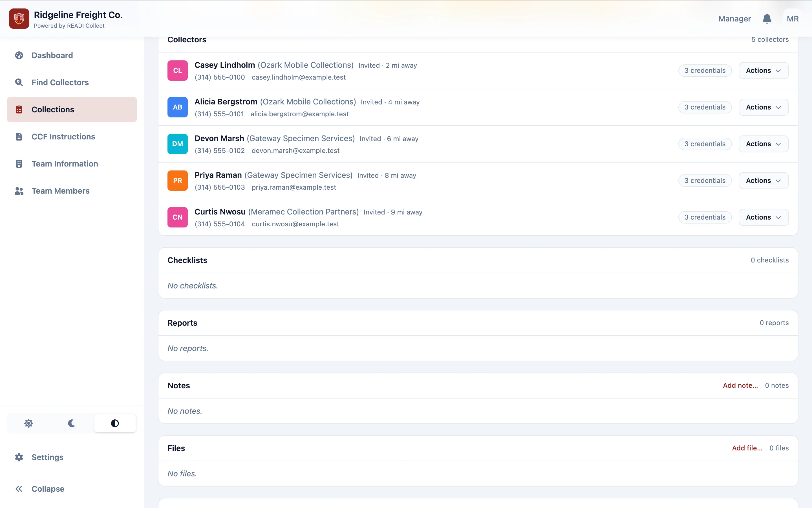Open the MR user avatar menu
The image size is (812, 508).
(x=793, y=19)
